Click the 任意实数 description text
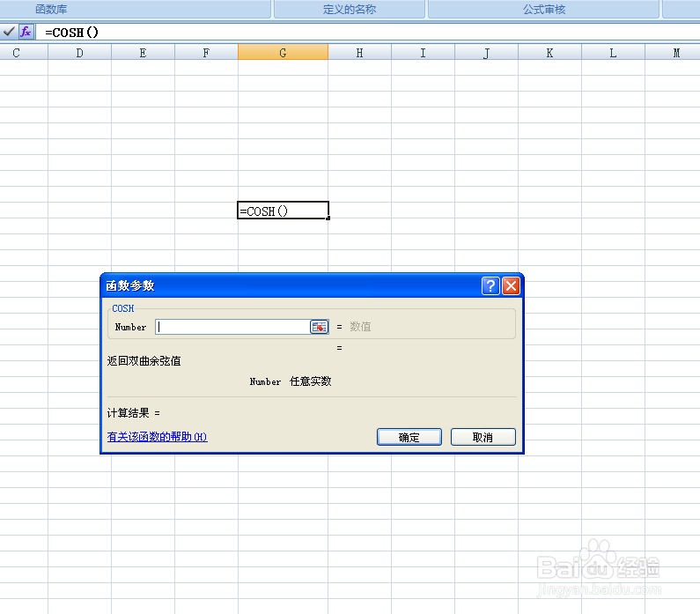Viewport: 700px width, 614px height. (311, 381)
